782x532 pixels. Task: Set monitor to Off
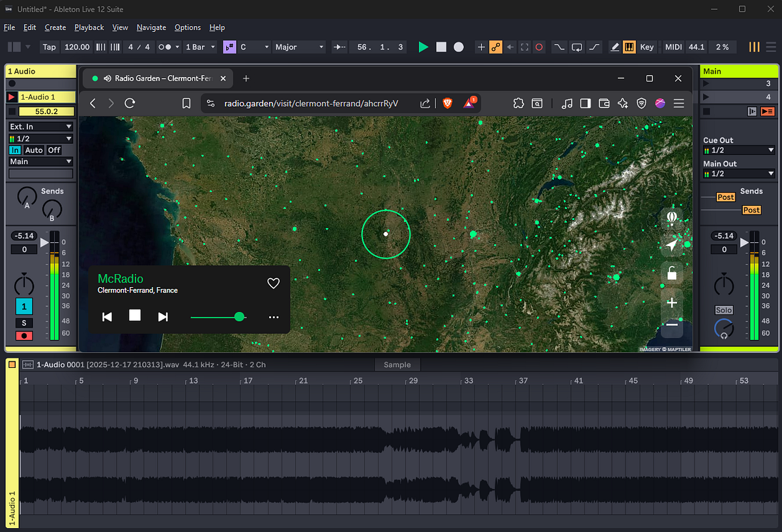[54, 150]
